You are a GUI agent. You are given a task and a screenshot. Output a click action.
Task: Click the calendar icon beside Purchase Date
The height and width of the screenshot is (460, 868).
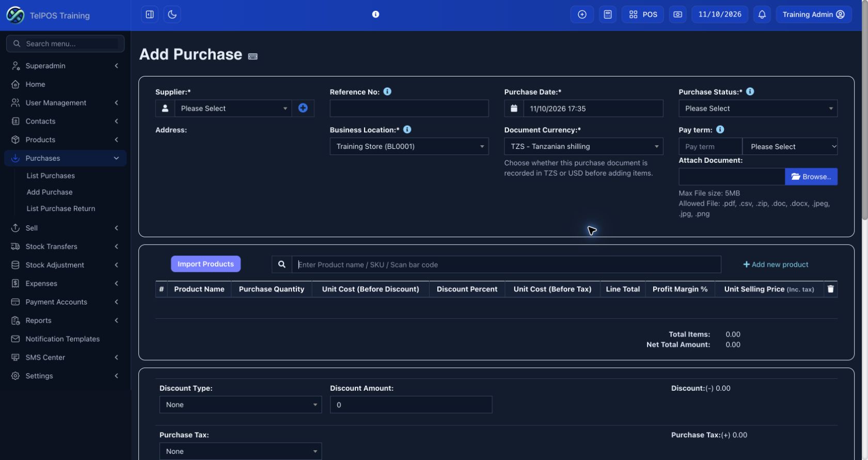514,109
